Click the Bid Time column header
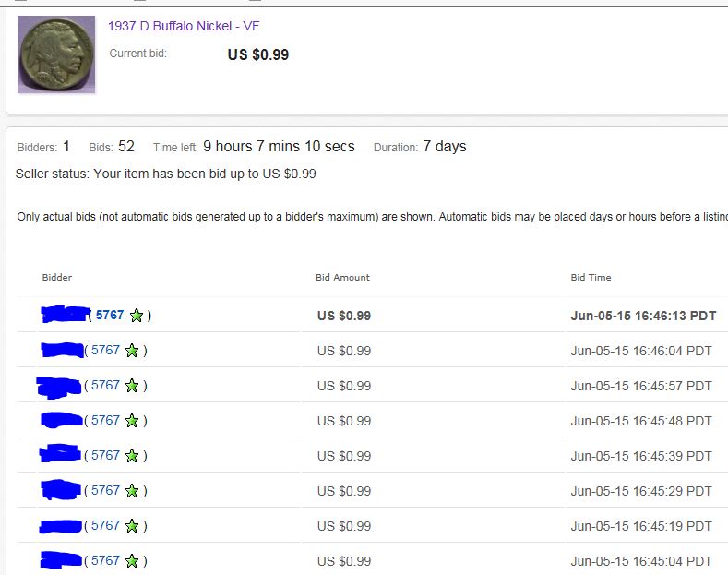The height and width of the screenshot is (575, 728). [591, 277]
